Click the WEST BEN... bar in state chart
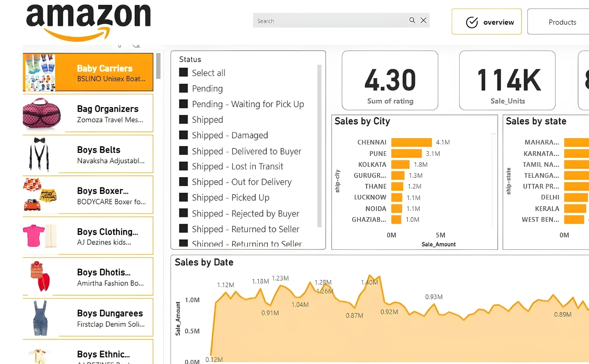 [x=574, y=220]
